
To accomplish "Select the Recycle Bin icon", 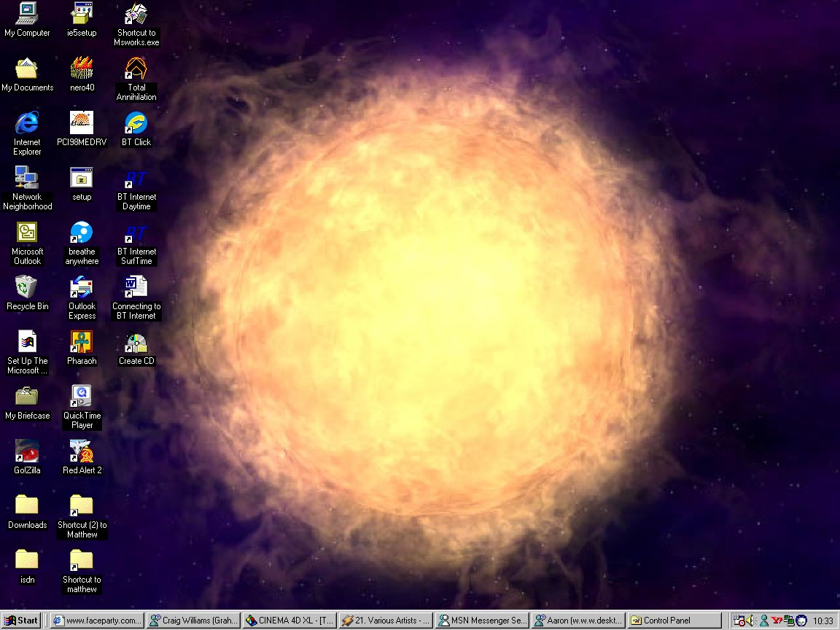I will click(x=27, y=288).
